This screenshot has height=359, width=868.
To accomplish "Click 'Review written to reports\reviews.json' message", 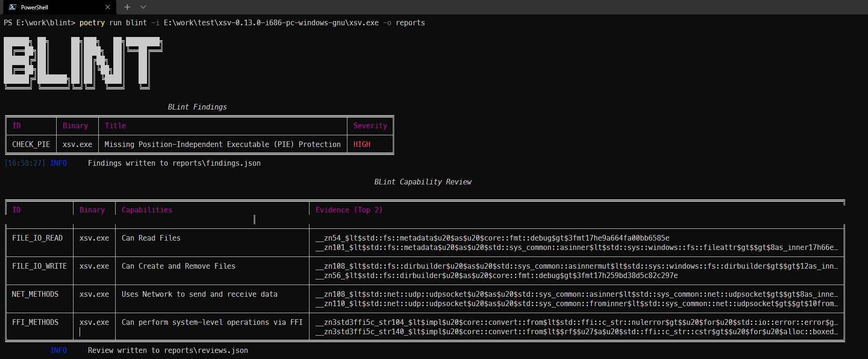I will 168,351.
